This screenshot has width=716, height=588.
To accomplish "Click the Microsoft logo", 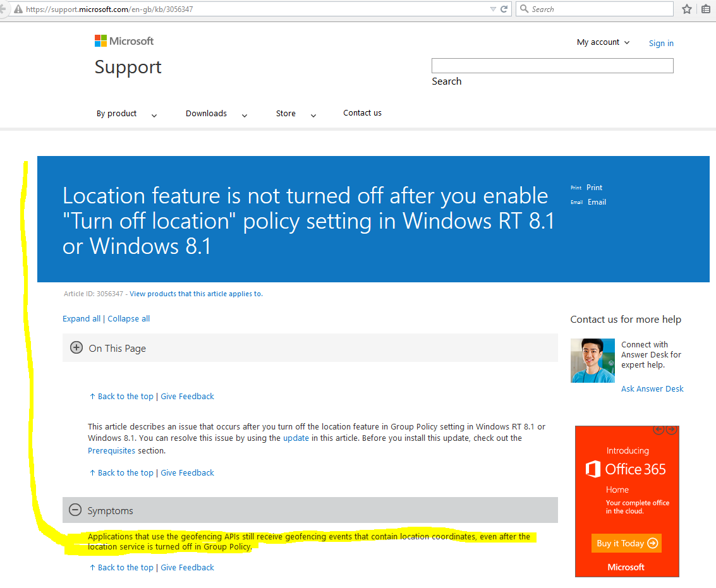I will coord(124,41).
